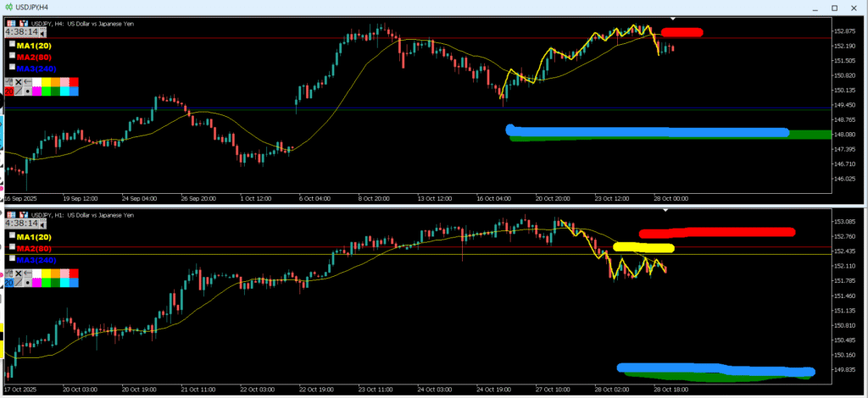The height and width of the screenshot is (398, 868).
Task: Click the X delete icon in H4 chart palette
Action: click(19, 80)
